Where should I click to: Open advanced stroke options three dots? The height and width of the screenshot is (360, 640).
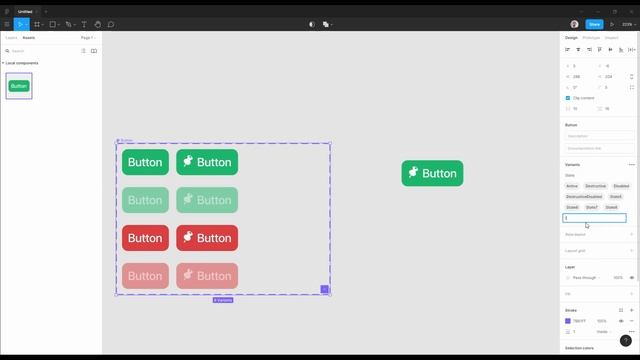631,332
